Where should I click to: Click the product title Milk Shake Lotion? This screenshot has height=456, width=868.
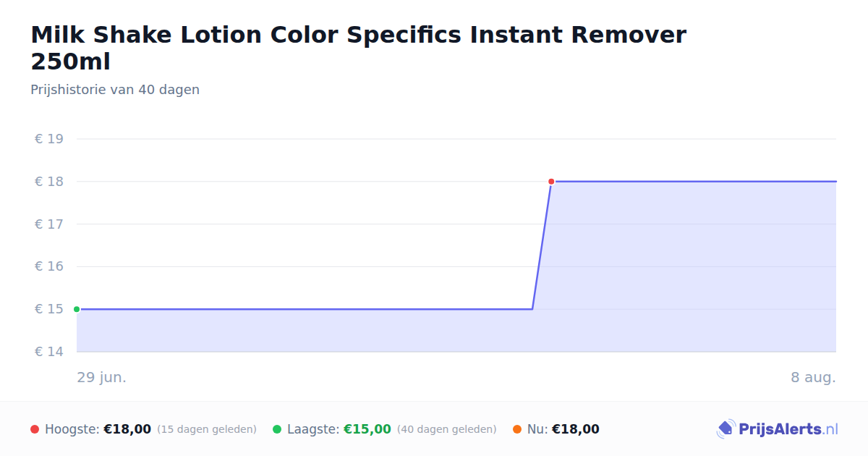pyautogui.click(x=358, y=48)
